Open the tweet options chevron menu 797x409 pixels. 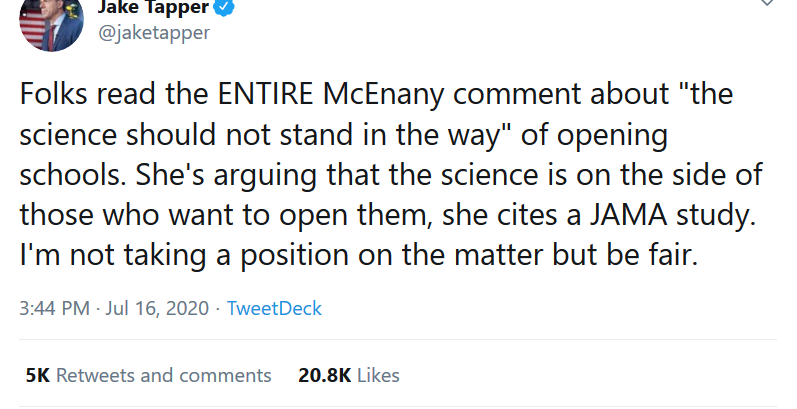click(766, 4)
